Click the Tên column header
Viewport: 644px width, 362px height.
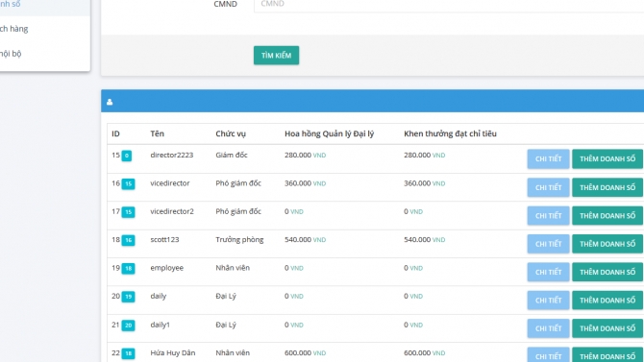pos(157,133)
